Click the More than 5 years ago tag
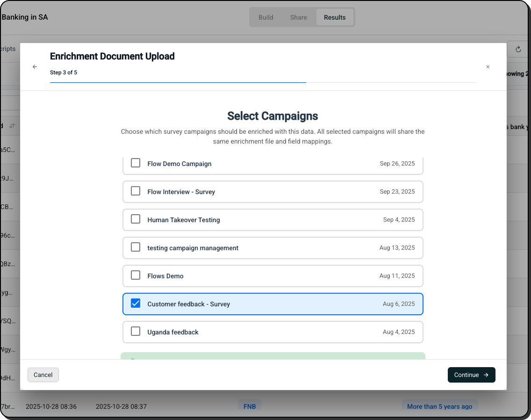 coord(439,406)
